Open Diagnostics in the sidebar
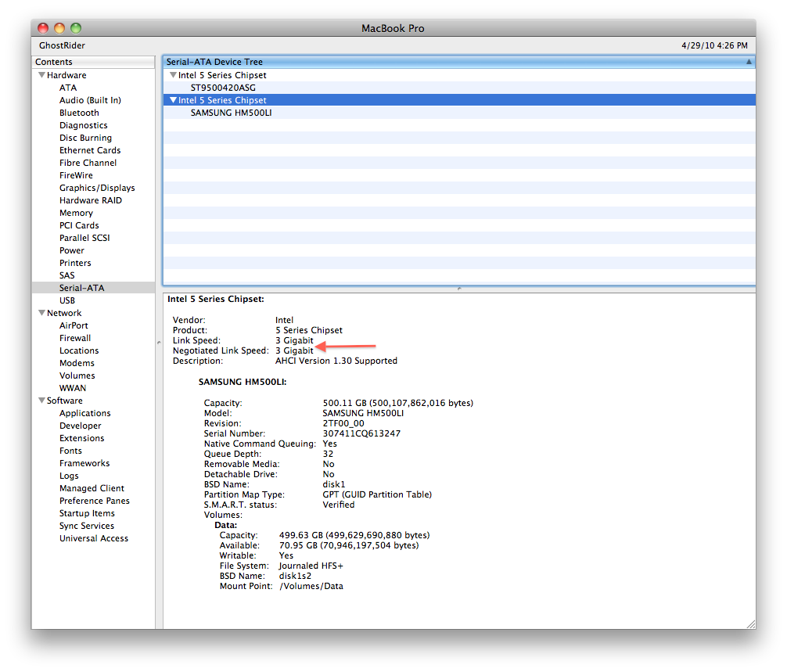The width and height of the screenshot is (787, 672). 84,125
